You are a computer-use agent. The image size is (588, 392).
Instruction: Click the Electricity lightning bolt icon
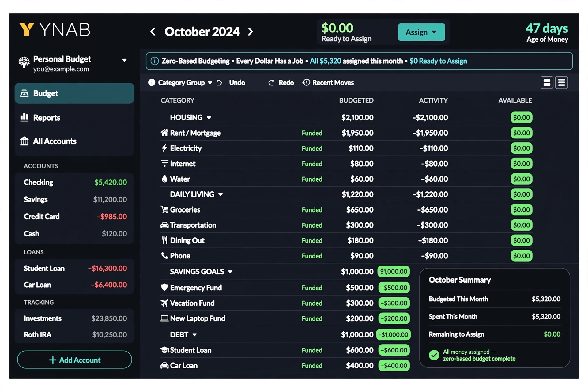[164, 148]
